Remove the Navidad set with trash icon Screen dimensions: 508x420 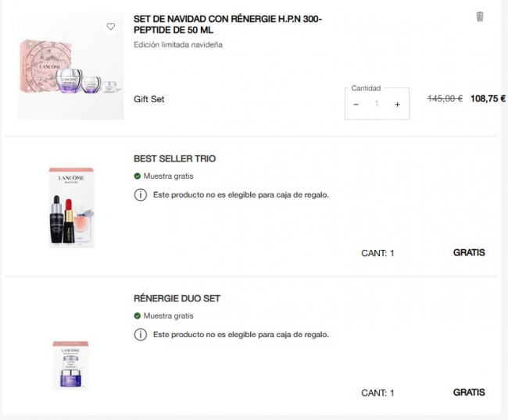pos(480,16)
